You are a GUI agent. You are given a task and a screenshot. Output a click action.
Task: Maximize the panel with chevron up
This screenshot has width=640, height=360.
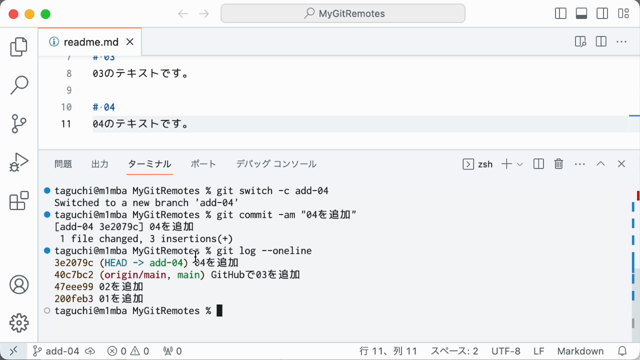point(600,164)
